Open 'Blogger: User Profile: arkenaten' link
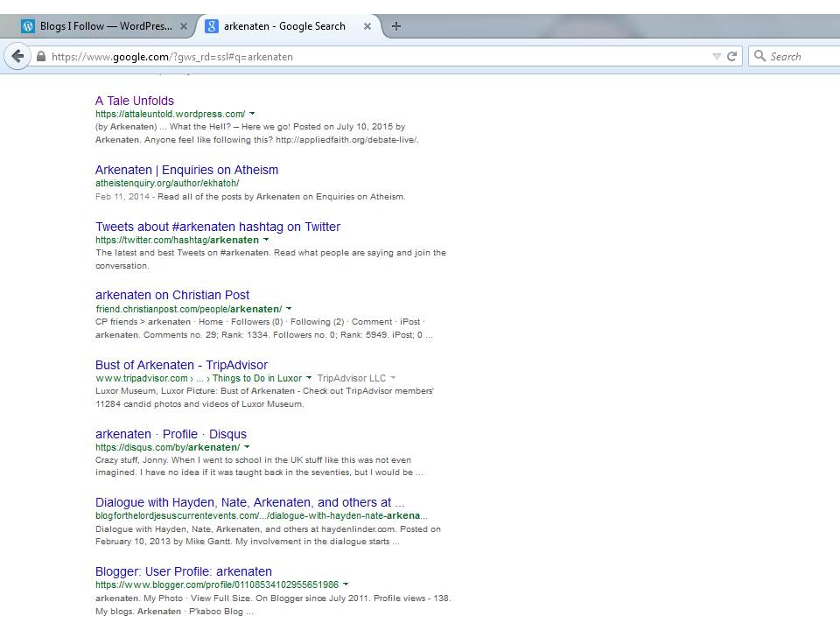 click(x=184, y=571)
